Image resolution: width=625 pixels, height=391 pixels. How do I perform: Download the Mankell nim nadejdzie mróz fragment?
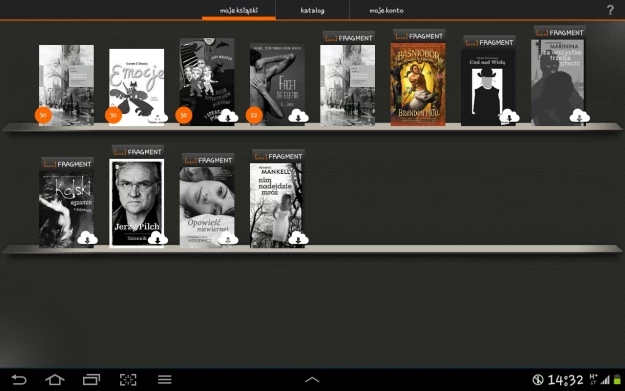298,238
